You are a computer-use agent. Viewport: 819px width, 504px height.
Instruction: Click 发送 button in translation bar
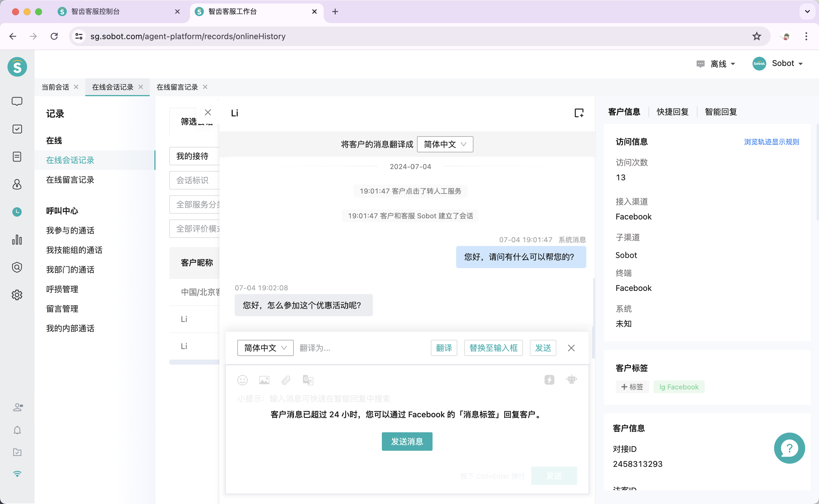click(x=543, y=348)
